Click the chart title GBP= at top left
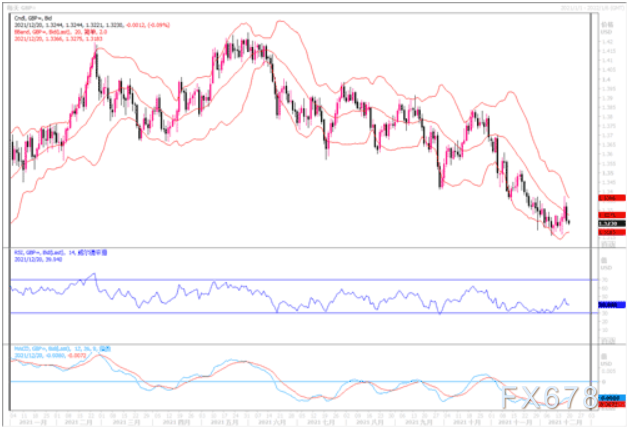The height and width of the screenshot is (433, 629). [21, 8]
